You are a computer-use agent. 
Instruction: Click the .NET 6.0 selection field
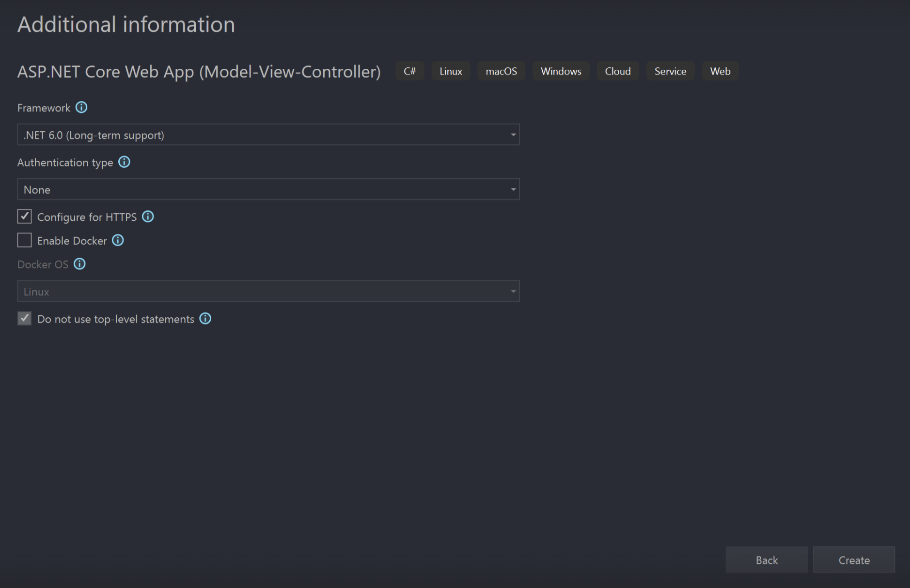coord(242,134)
